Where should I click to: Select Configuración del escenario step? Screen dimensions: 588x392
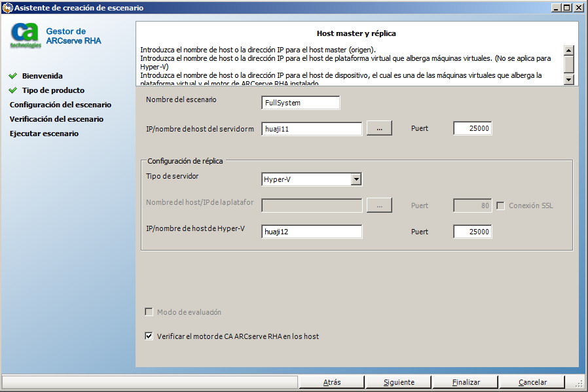pyautogui.click(x=60, y=105)
